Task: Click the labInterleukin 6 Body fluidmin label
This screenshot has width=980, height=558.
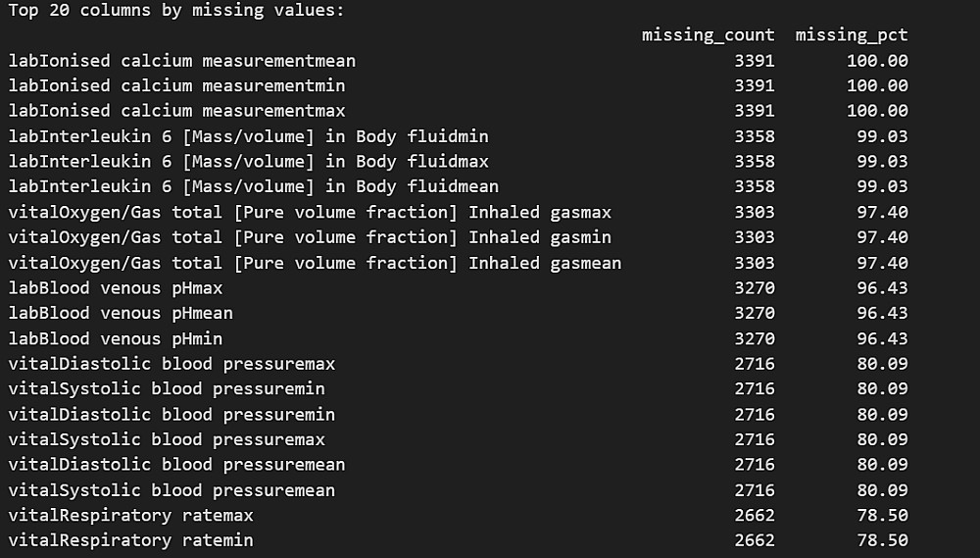Action: tap(248, 136)
